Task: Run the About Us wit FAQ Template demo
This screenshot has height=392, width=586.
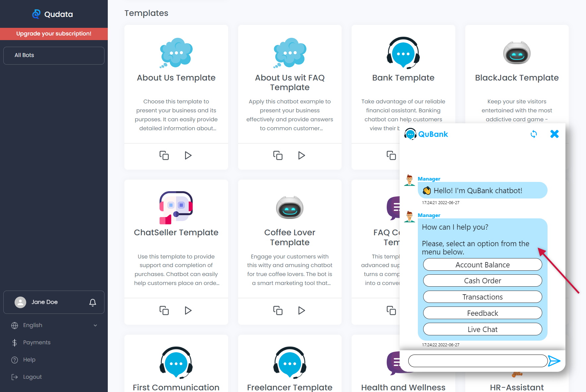Action: pyautogui.click(x=301, y=155)
